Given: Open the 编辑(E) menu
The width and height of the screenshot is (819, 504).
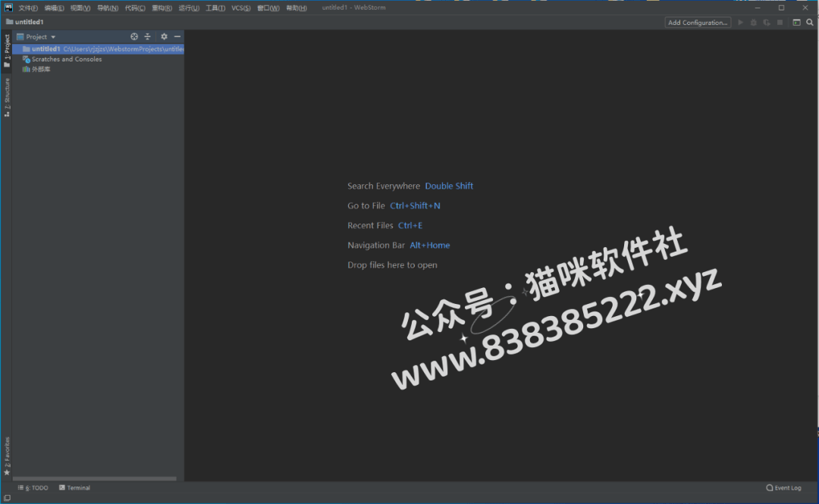Looking at the screenshot, I should [55, 8].
